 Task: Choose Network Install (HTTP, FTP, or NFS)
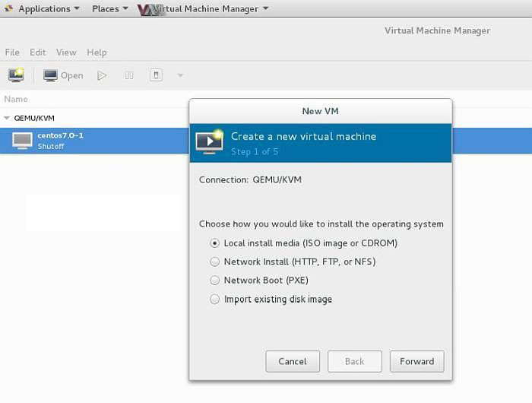click(x=215, y=262)
